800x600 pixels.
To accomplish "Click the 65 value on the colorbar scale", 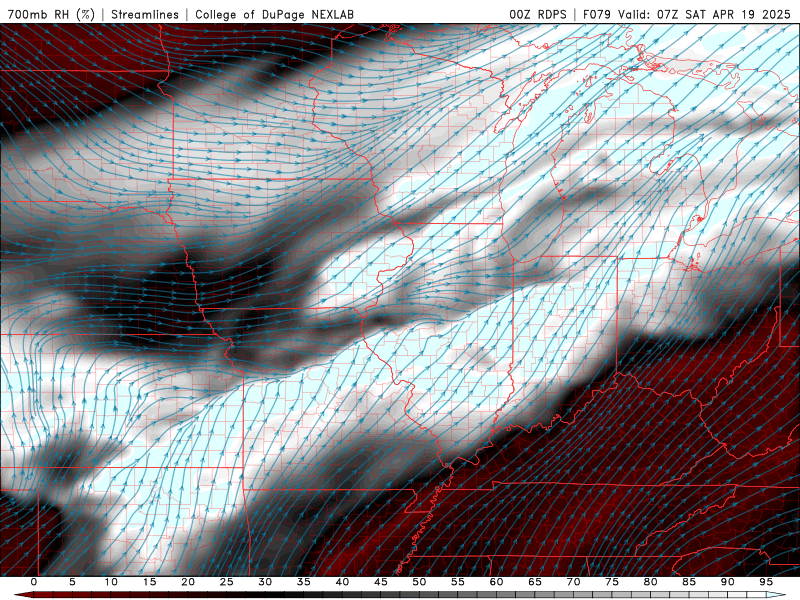I will pyautogui.click(x=535, y=582).
